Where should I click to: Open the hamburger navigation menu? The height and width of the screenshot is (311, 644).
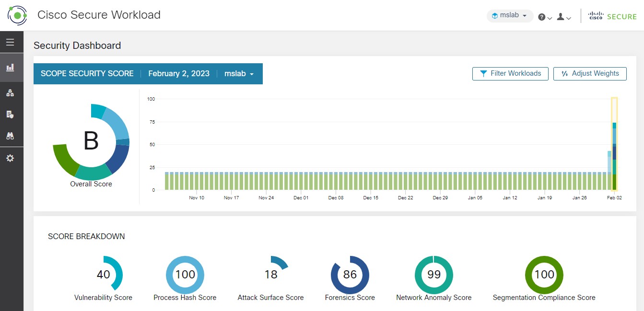[10, 42]
